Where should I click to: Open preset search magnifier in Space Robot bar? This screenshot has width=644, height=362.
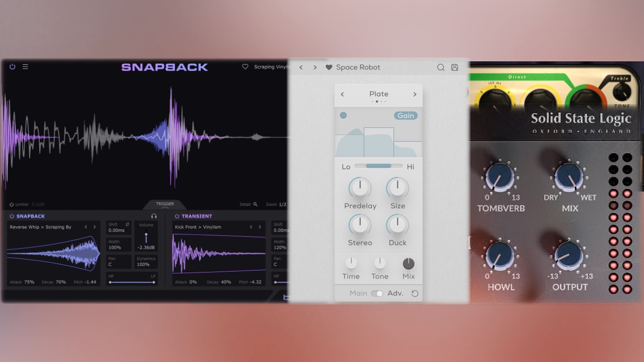tap(441, 67)
